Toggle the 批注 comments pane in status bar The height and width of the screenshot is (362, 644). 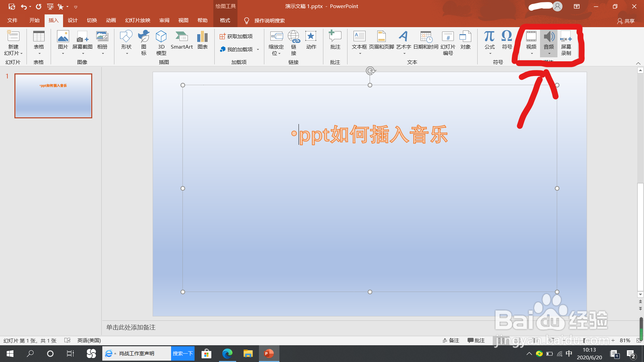[x=476, y=340]
